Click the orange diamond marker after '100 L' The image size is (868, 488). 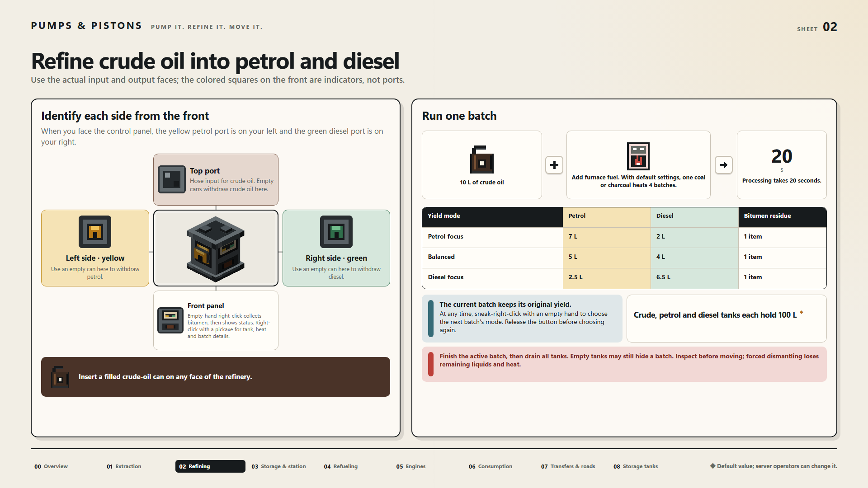point(802,312)
